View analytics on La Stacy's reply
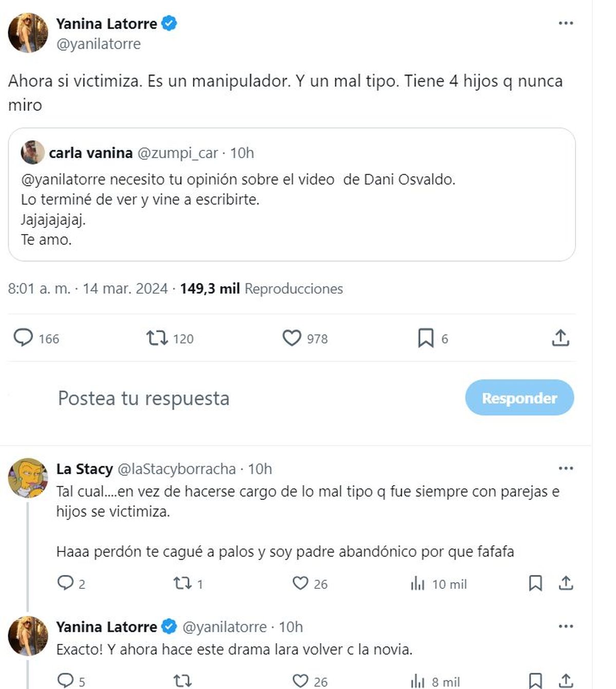 [x=418, y=583]
